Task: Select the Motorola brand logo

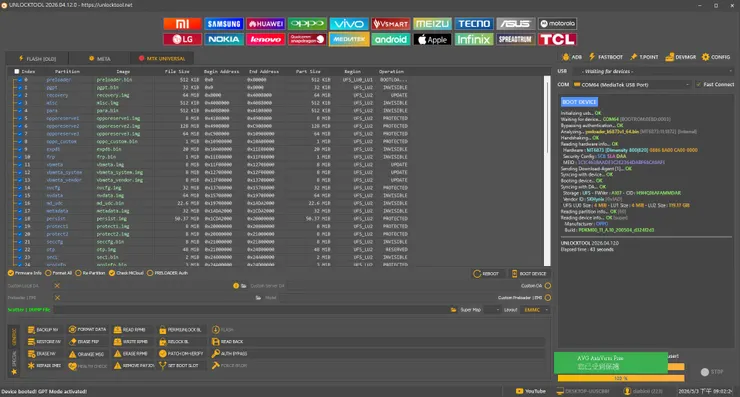Action: point(557,24)
